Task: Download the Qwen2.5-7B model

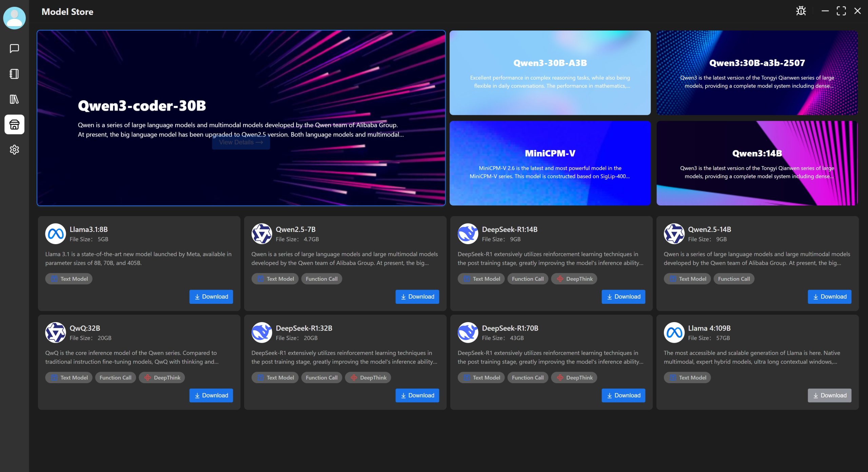Action: (417, 297)
